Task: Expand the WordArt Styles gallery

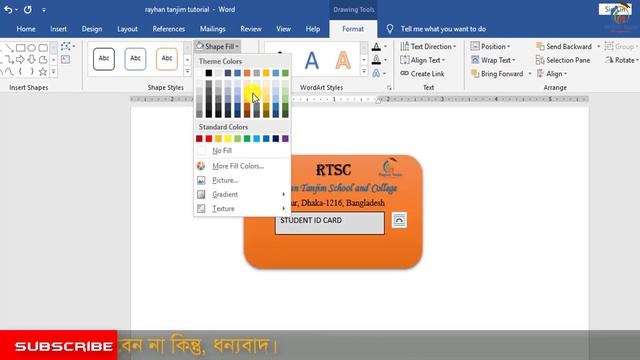Action: pos(364,72)
